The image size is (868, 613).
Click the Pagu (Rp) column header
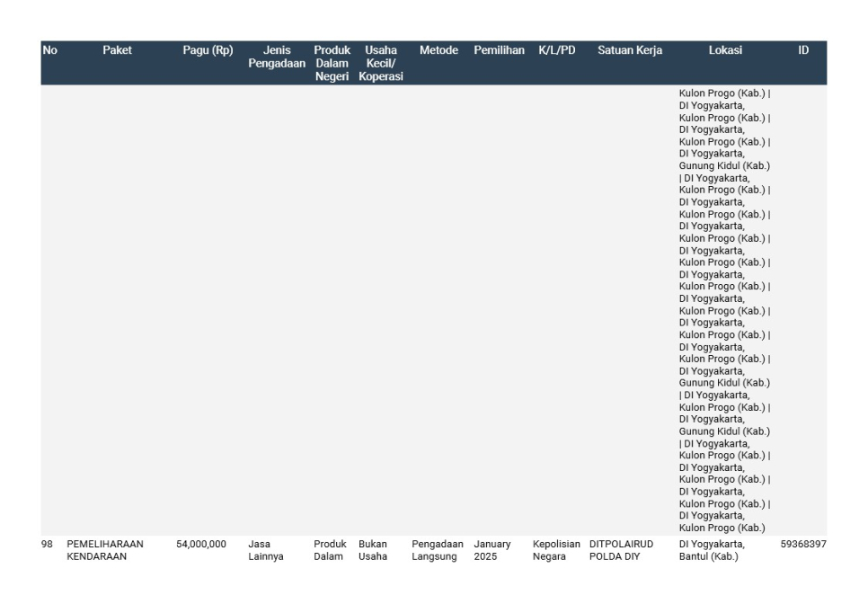tap(208, 50)
